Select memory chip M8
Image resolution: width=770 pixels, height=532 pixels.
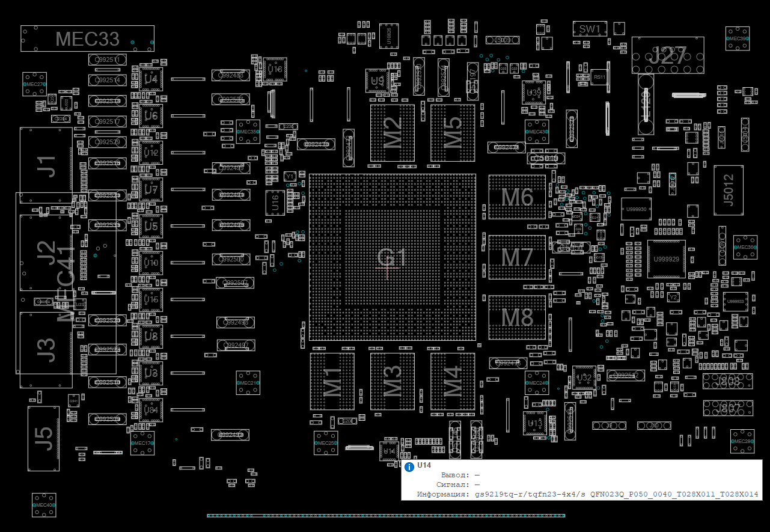(x=517, y=317)
